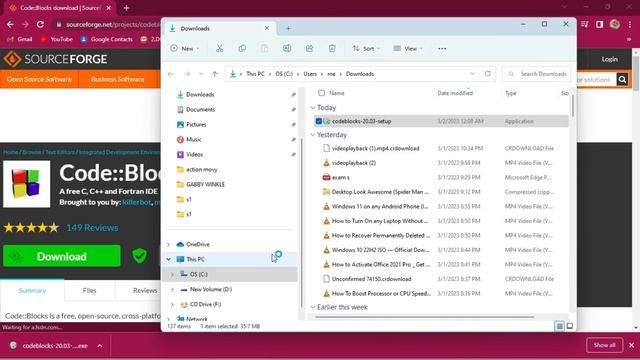Viewport: 640px width, 360px height.
Task: Click the Search Downloads field
Action: pyautogui.click(x=536, y=74)
